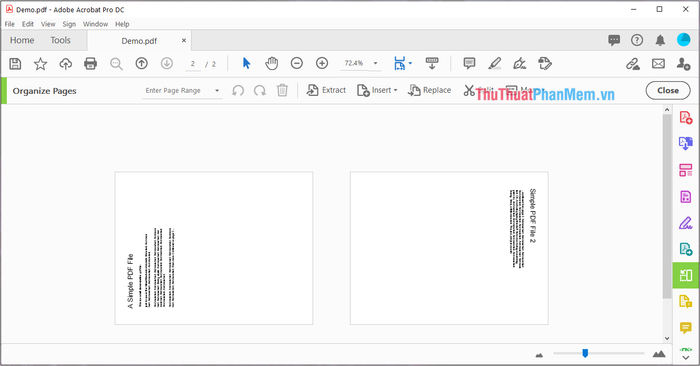Expand zoom percentage dropdown

(x=375, y=63)
